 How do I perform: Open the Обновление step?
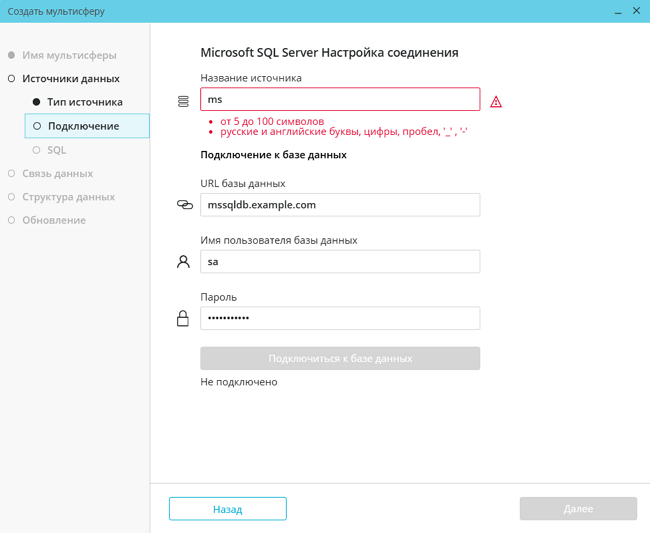coord(54,220)
